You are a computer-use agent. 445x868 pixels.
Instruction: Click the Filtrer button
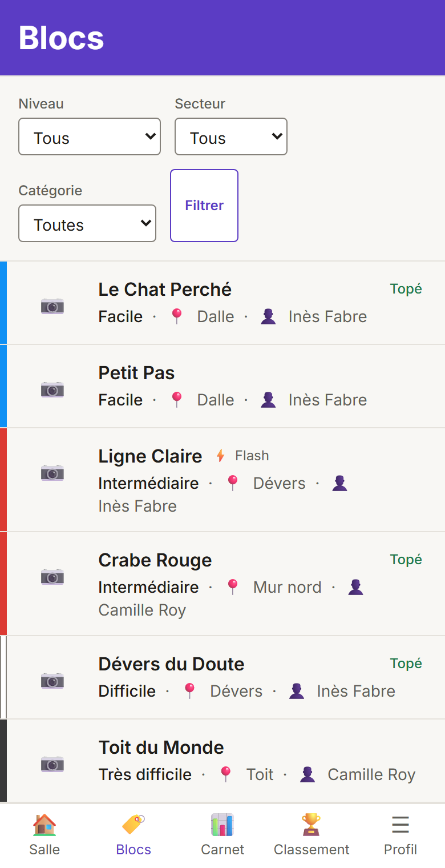pos(204,206)
